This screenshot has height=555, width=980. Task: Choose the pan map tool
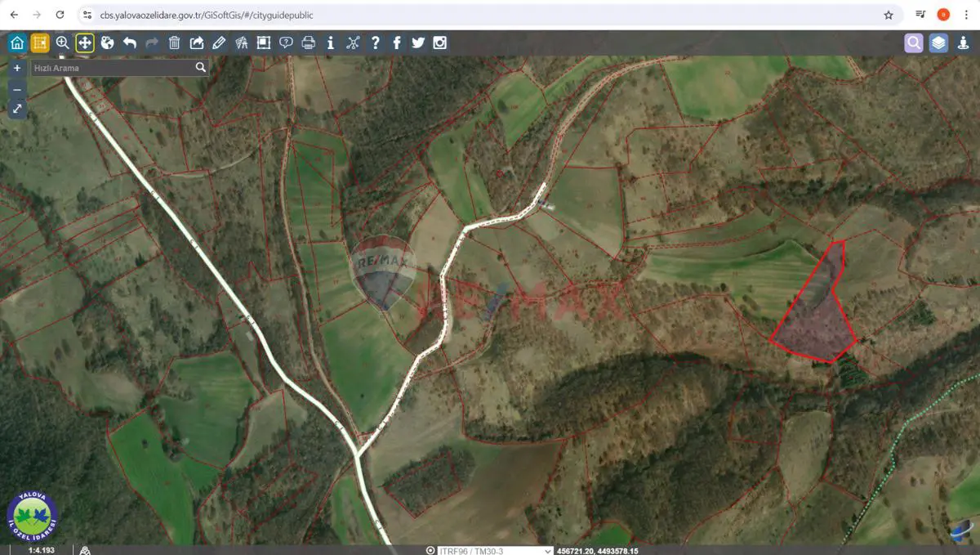(85, 43)
